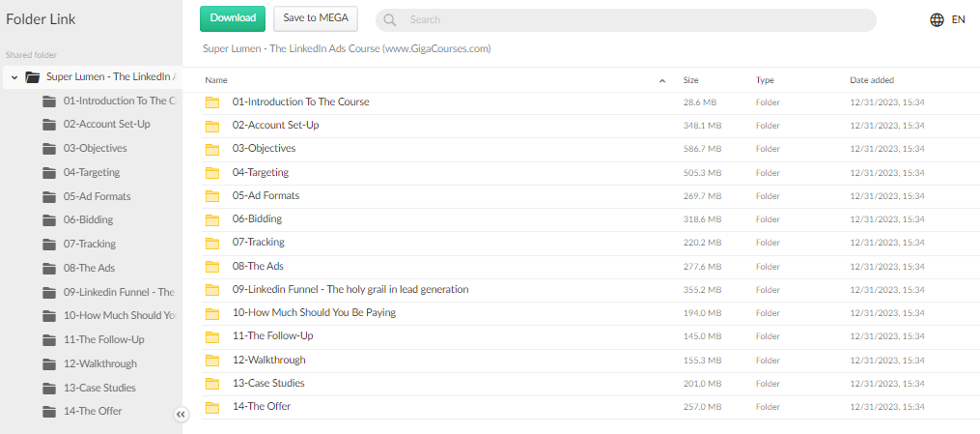Click the Super Lumen root folder icon

(x=33, y=76)
